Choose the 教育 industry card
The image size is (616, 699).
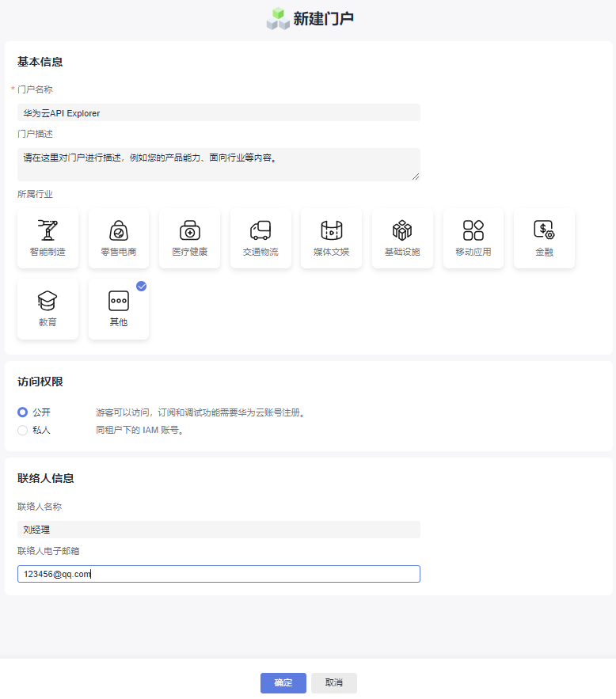(x=48, y=309)
